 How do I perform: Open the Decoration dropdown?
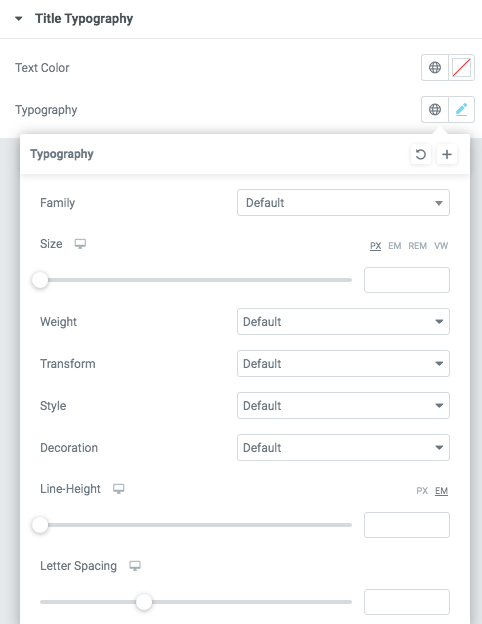343,448
